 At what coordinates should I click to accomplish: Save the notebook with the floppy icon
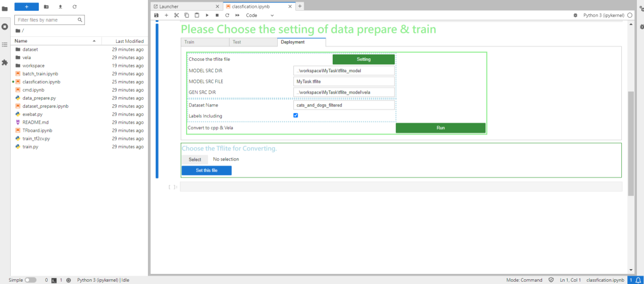pyautogui.click(x=156, y=15)
